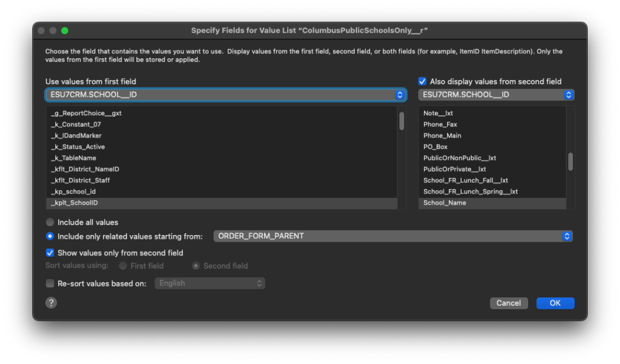The height and width of the screenshot is (364, 620).
Task: Select 'Include all values' radio button
Action: click(x=50, y=222)
